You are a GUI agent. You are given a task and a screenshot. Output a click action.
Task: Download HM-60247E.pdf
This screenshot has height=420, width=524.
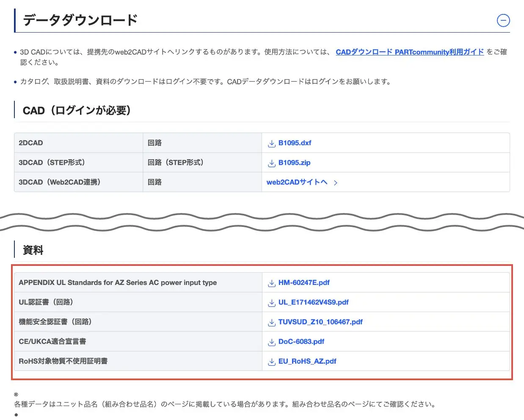[x=304, y=282]
